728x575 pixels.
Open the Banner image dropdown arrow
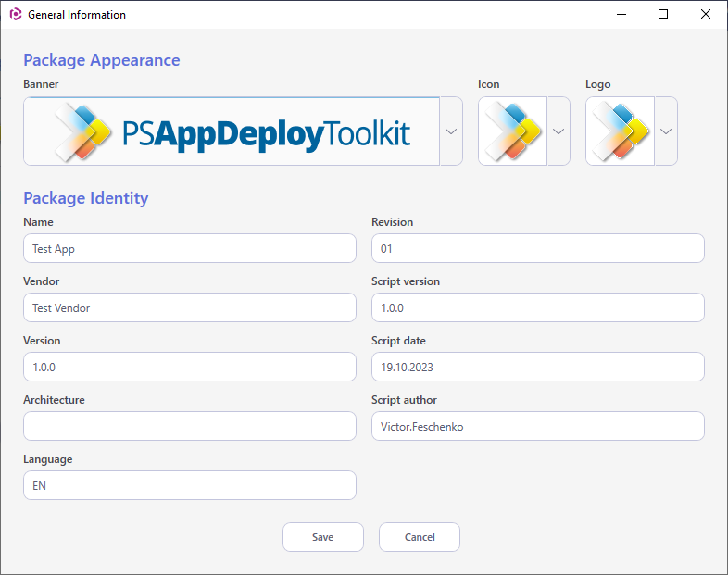pos(451,131)
